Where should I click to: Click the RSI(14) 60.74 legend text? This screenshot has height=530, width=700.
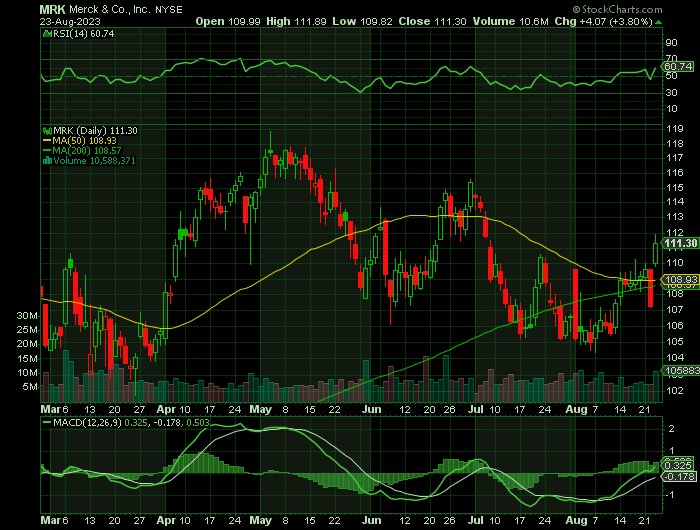click(83, 33)
